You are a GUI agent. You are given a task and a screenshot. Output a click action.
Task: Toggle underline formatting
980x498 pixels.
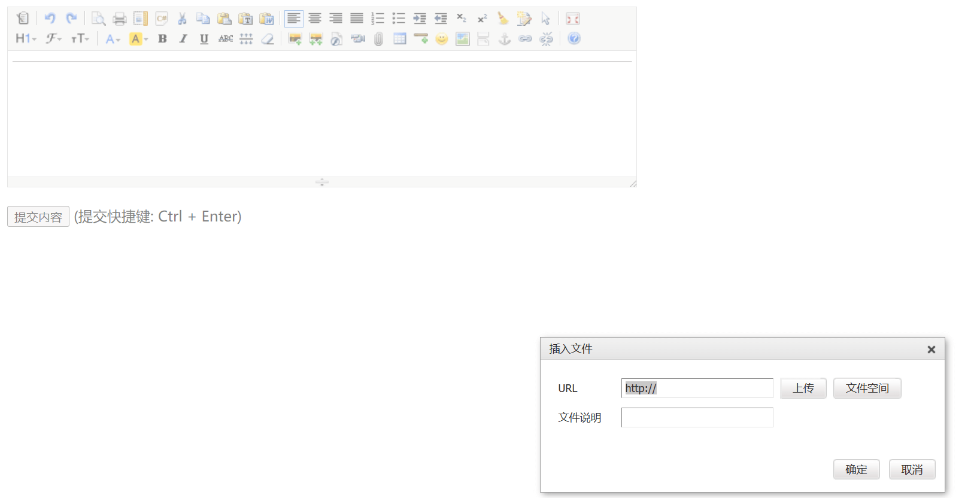pos(204,38)
